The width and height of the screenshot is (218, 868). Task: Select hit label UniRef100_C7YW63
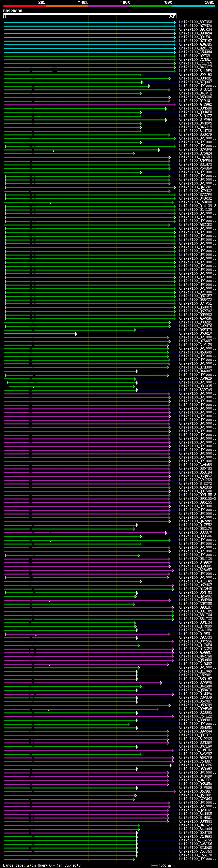pos(196,799)
